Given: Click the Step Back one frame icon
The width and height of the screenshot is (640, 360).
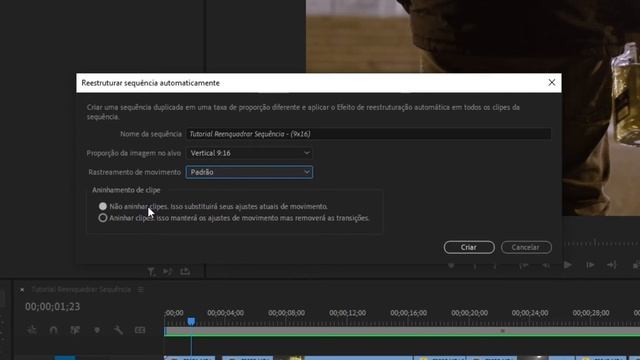Looking at the screenshot, I should point(546,266).
